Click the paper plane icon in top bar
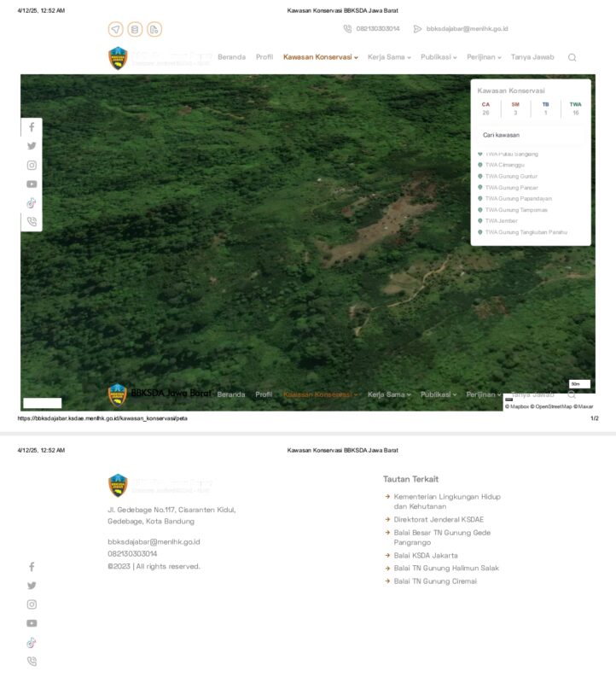The width and height of the screenshot is (616, 683). (x=115, y=29)
